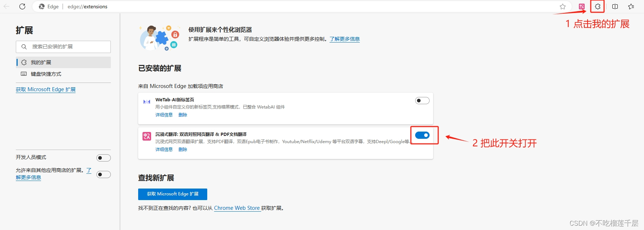Open 了解更多信息 link in header banner
The image size is (644, 230).
coord(345,39)
